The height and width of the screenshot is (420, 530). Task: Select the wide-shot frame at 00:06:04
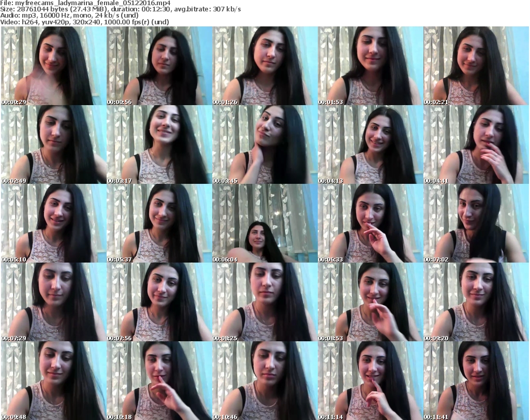[264, 223]
